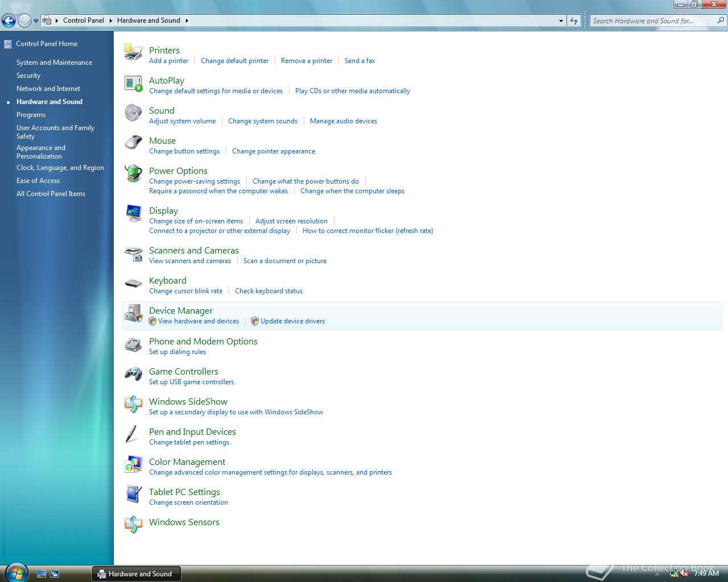Expand the arrow after Control Panel breadcrumb

coord(111,20)
